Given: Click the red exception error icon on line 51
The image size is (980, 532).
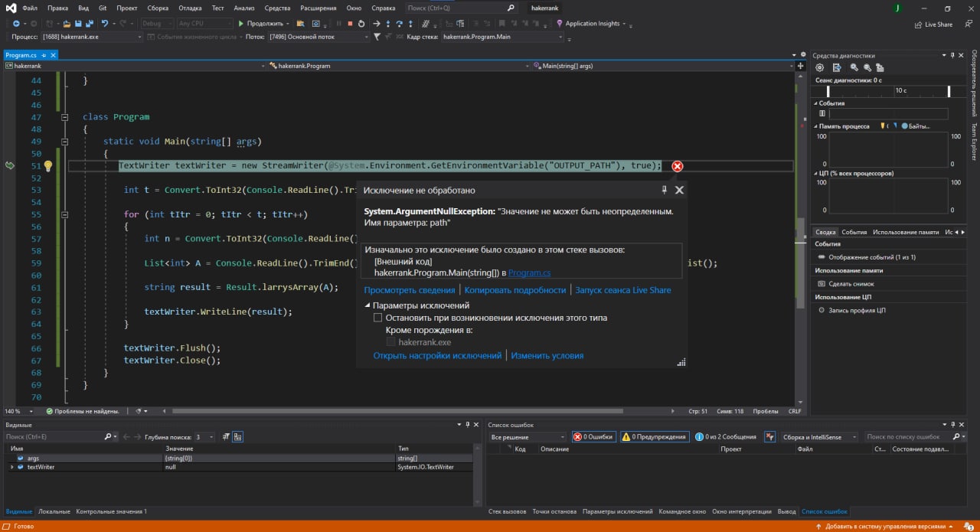Looking at the screenshot, I should [677, 166].
